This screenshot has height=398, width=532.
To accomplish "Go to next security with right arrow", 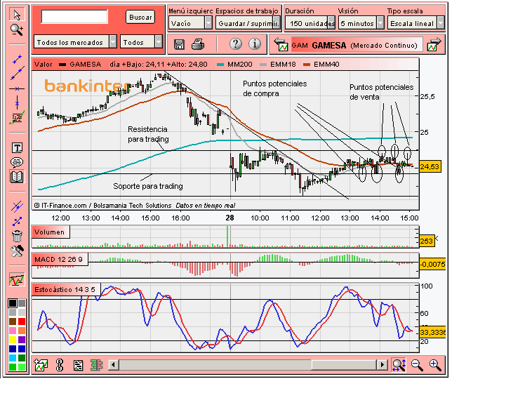I will click(x=434, y=44).
